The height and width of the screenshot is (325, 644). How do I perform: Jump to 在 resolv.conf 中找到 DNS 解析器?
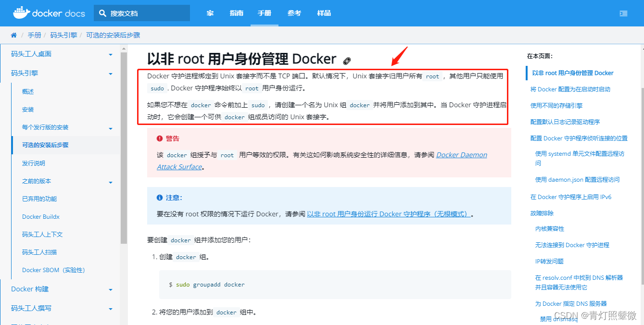(x=579, y=282)
